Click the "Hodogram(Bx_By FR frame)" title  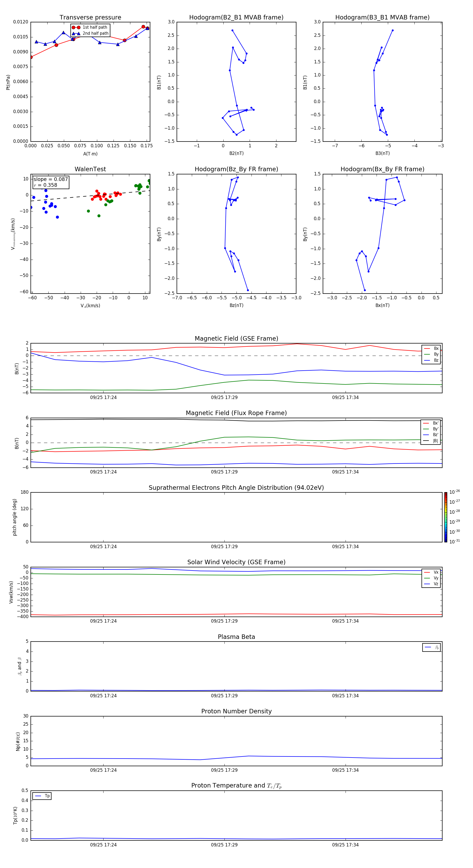382,169
